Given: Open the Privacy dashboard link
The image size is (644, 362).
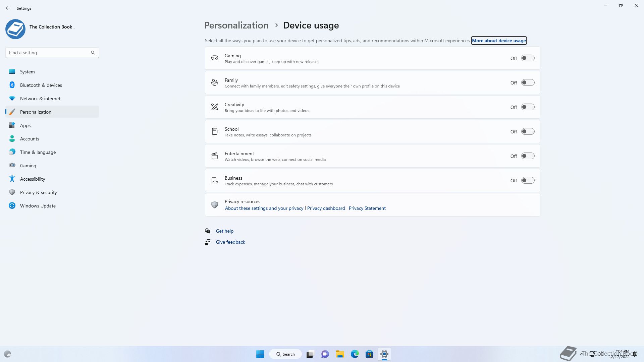Looking at the screenshot, I should click(x=326, y=208).
